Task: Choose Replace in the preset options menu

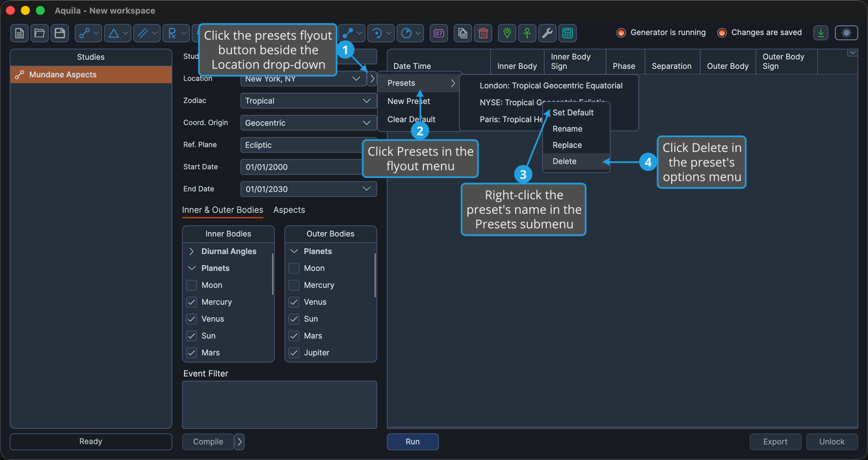Action: pos(576,145)
